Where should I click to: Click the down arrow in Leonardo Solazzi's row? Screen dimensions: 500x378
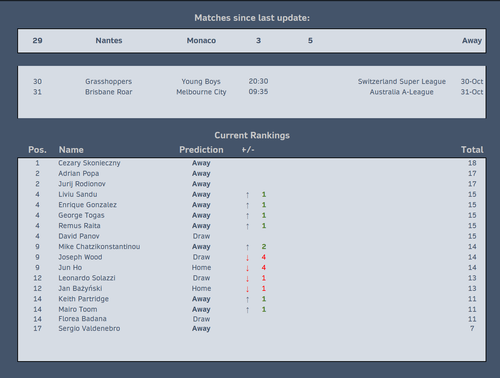click(x=248, y=278)
